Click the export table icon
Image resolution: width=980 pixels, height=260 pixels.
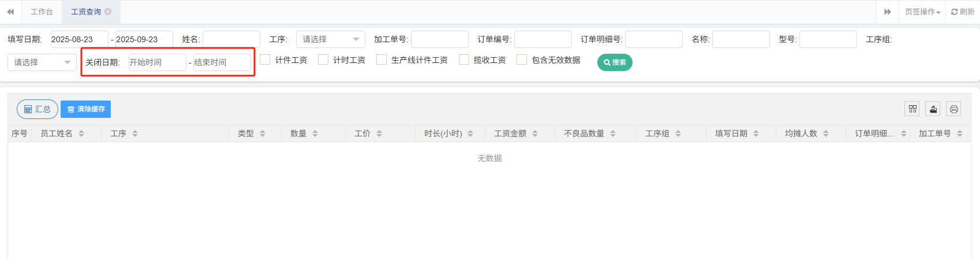tap(933, 109)
